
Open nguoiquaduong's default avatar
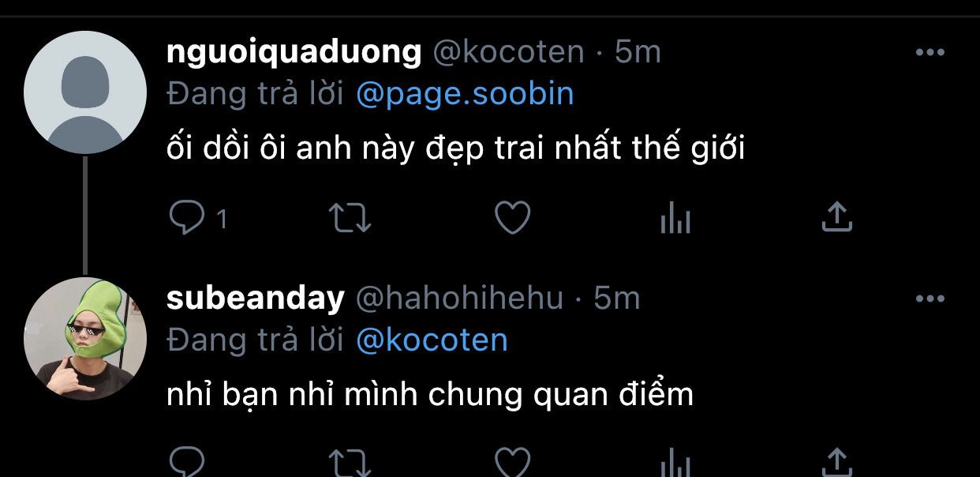[x=85, y=92]
